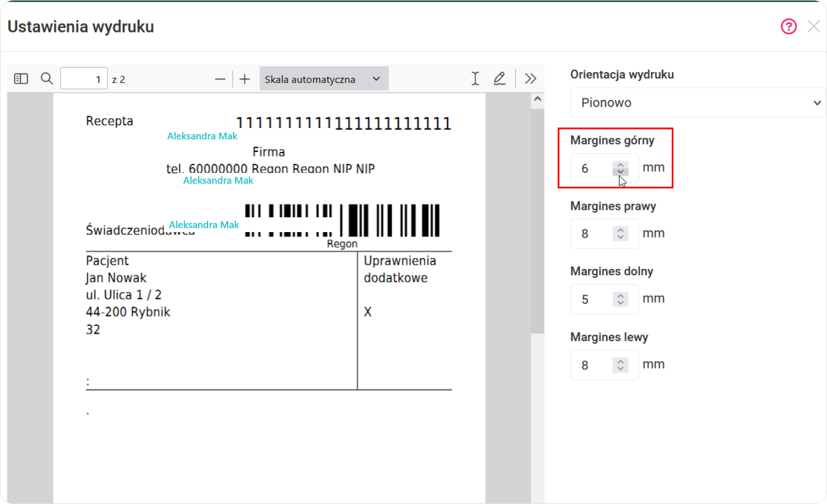Screen dimensions: 827x504
Task: Close the Ustawienia wydruku dialog
Action: point(814,27)
